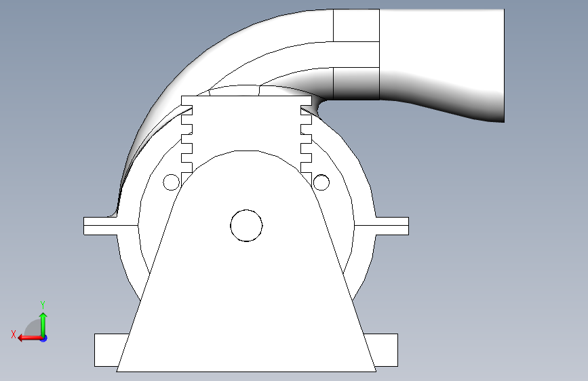Click the green Y axis arrow of the triad
Screen dimensions: 588x381
[x=43, y=324]
